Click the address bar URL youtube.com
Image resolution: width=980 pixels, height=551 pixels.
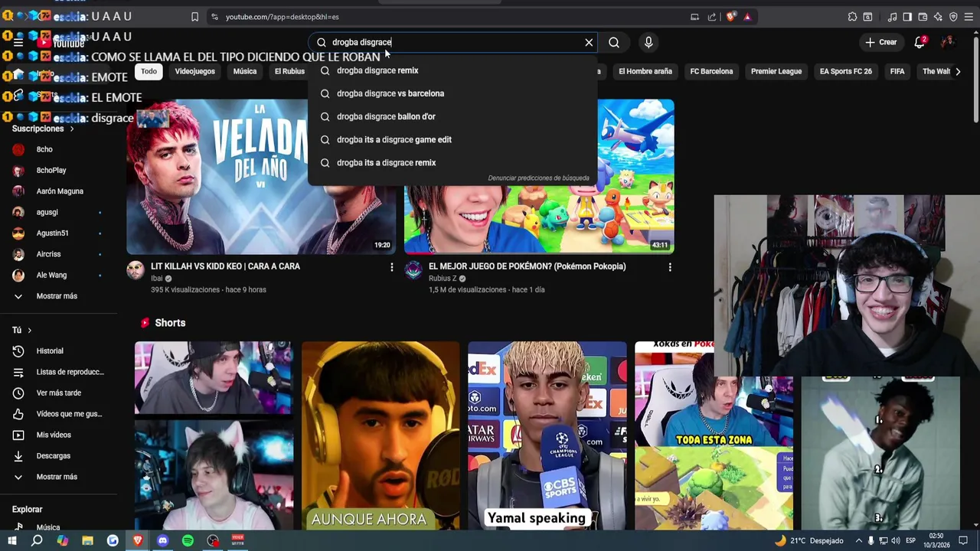coord(282,17)
